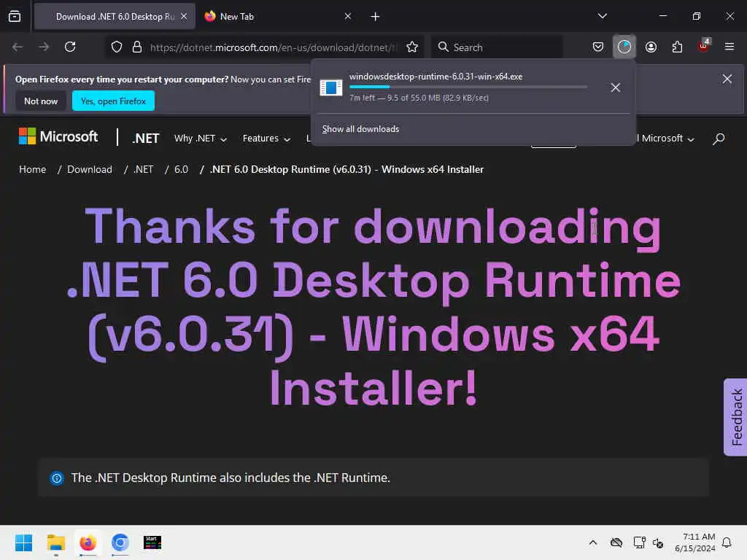Go back to the previous page
Viewport: 747px width, 560px height.
pos(18,47)
